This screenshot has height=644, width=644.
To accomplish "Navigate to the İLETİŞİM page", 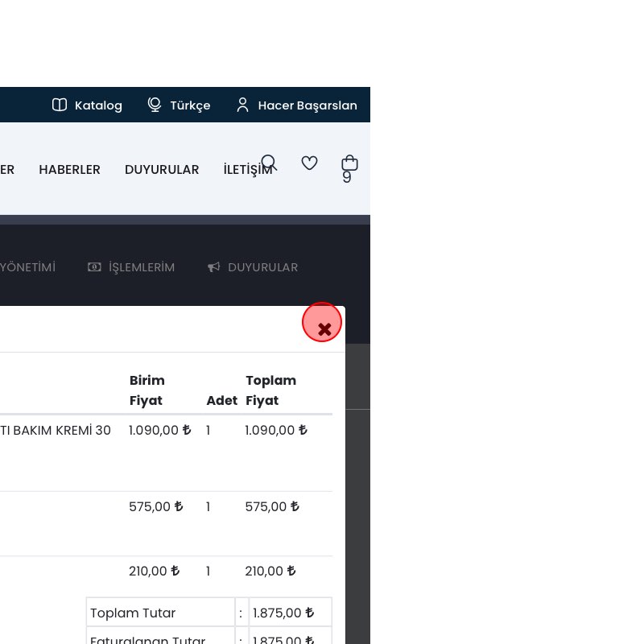I will [248, 170].
